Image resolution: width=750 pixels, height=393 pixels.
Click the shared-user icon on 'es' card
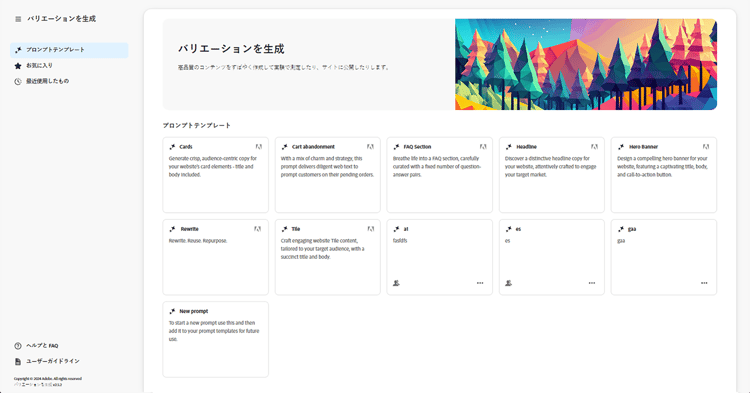[508, 283]
